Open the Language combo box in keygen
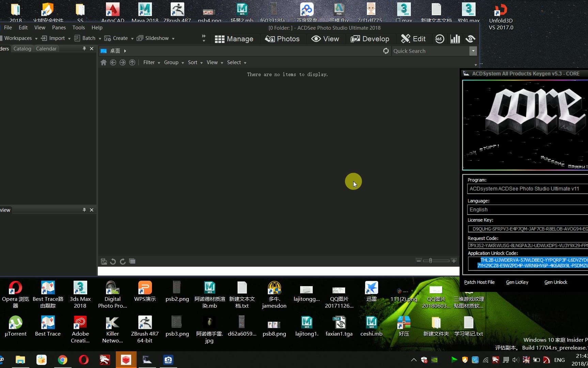Screen dimensions: 588x368 528,209
